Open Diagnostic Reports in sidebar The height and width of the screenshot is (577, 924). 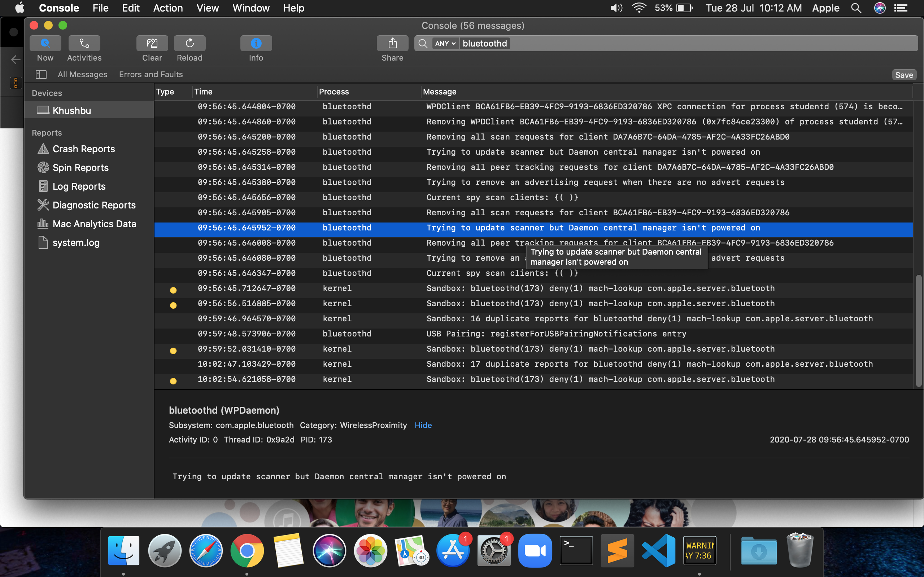tap(94, 205)
